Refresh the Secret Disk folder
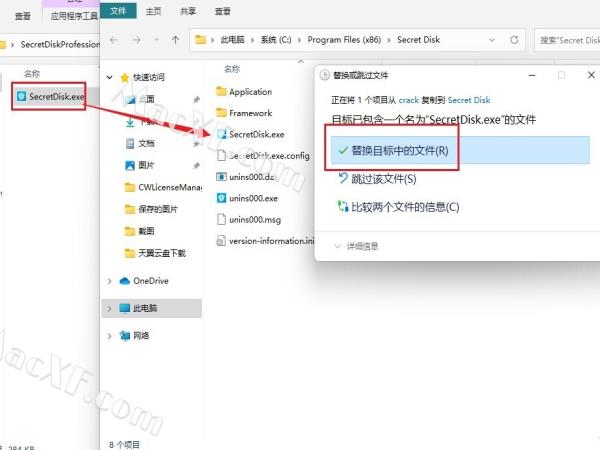The height and width of the screenshot is (450, 600). (514, 40)
